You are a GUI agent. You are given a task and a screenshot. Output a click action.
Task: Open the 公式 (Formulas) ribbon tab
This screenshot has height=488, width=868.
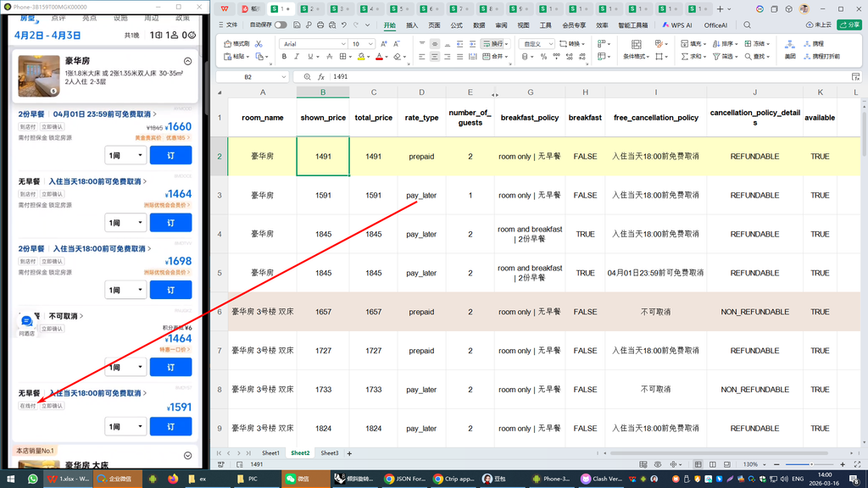coord(457,25)
